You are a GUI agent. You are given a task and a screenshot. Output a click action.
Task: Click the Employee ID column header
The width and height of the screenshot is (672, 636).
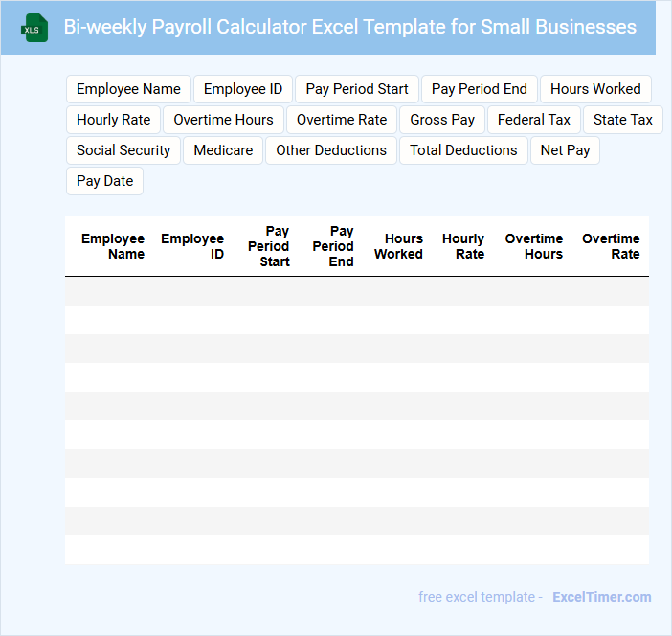pyautogui.click(x=192, y=246)
